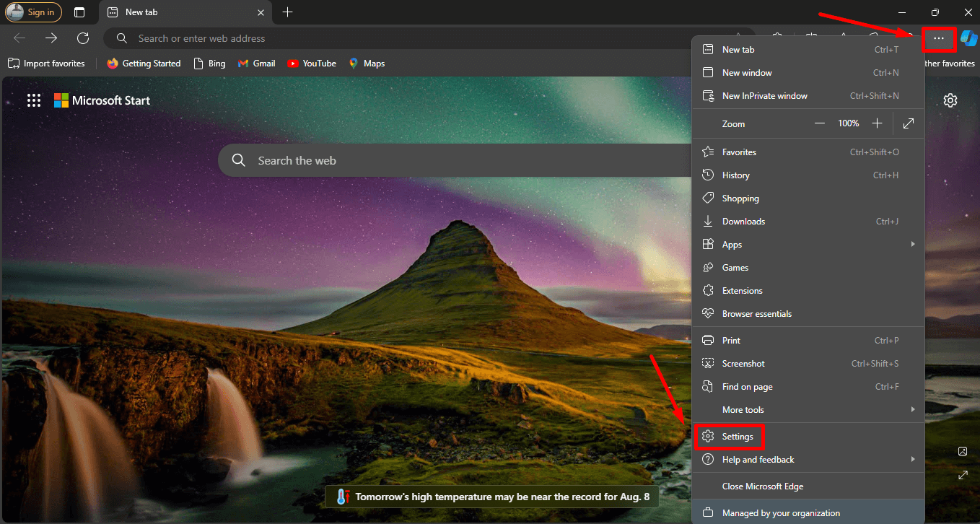Expand the Apps submenu
This screenshot has width=980, height=524.
point(808,245)
